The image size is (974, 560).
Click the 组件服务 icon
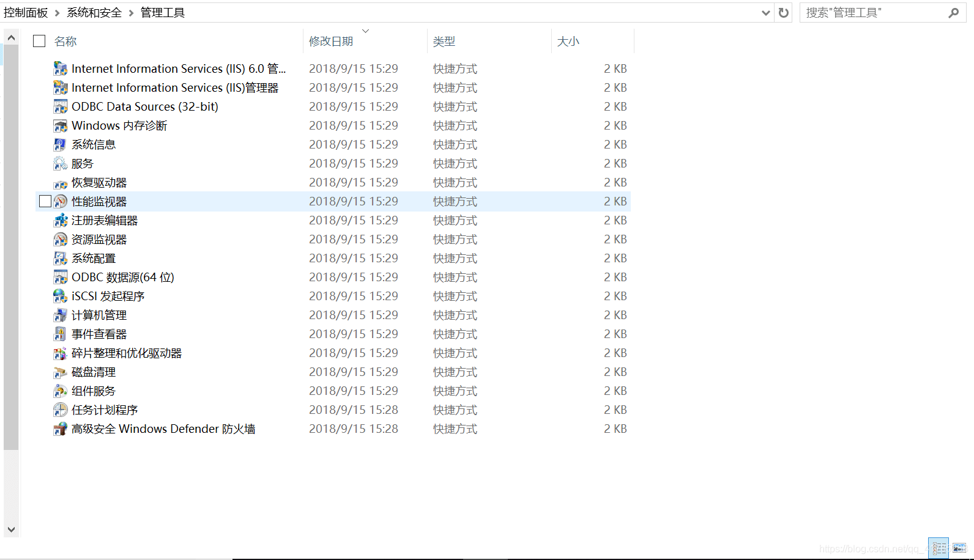click(x=60, y=391)
